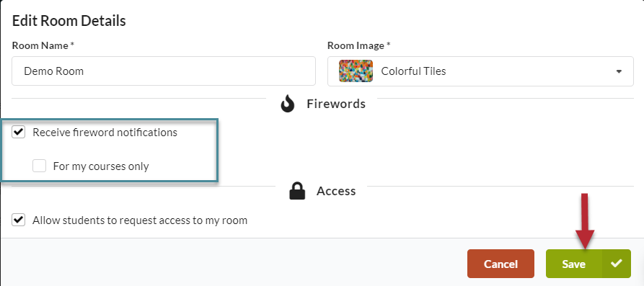Click the Access padlock icon

click(x=297, y=191)
